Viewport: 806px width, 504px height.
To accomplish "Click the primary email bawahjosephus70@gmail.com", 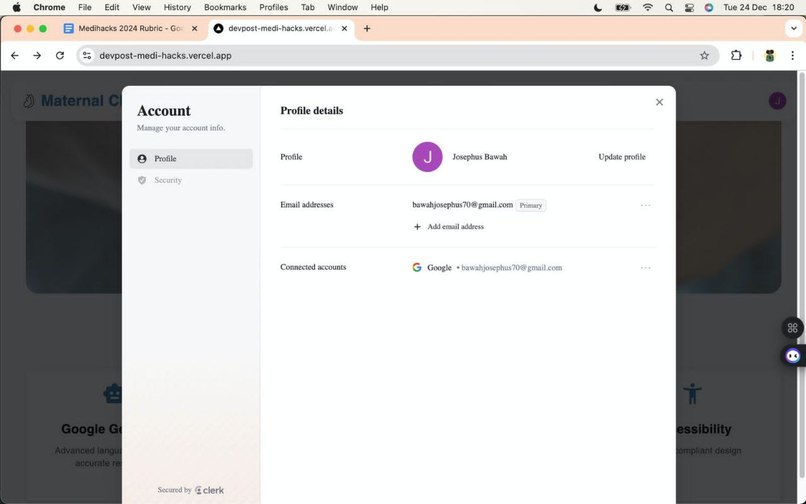I will (463, 205).
